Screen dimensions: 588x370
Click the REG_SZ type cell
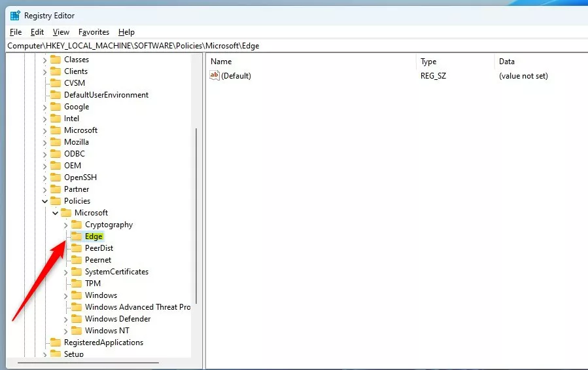point(433,75)
